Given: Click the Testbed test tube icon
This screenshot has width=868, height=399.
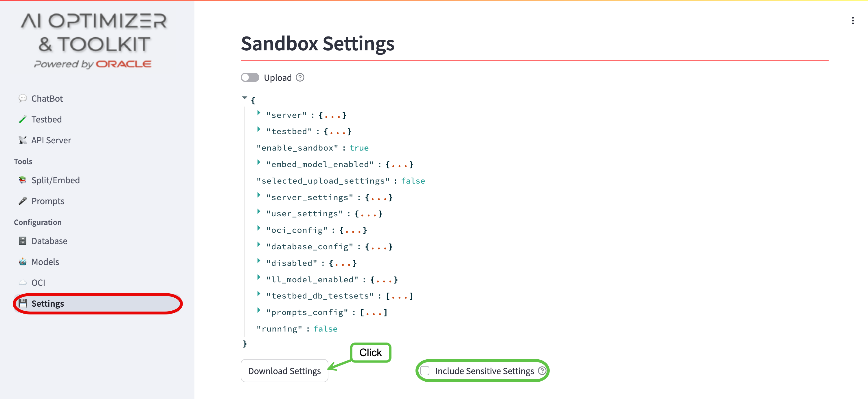Looking at the screenshot, I should click(23, 119).
